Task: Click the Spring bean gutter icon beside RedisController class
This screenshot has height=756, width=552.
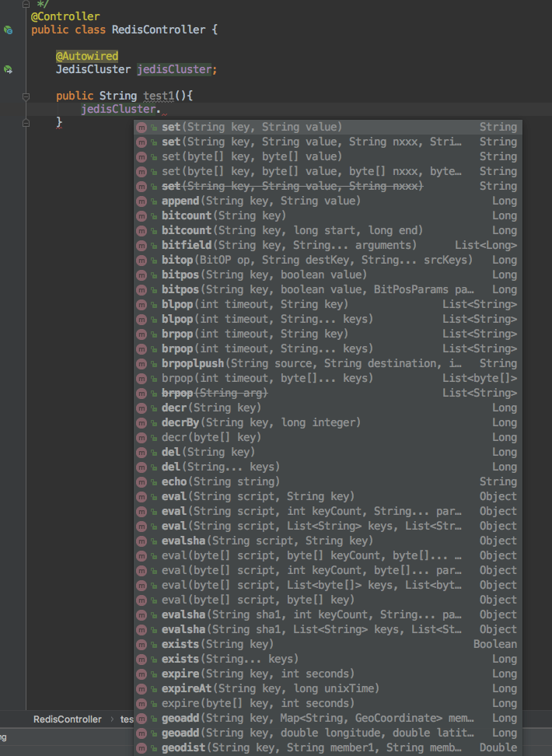Action: coord(9,30)
